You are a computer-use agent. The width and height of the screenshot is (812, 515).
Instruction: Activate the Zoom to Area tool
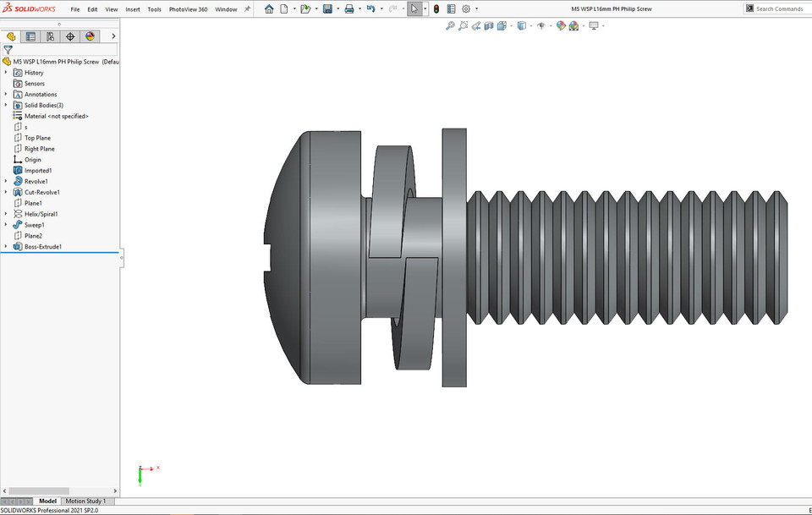[463, 25]
